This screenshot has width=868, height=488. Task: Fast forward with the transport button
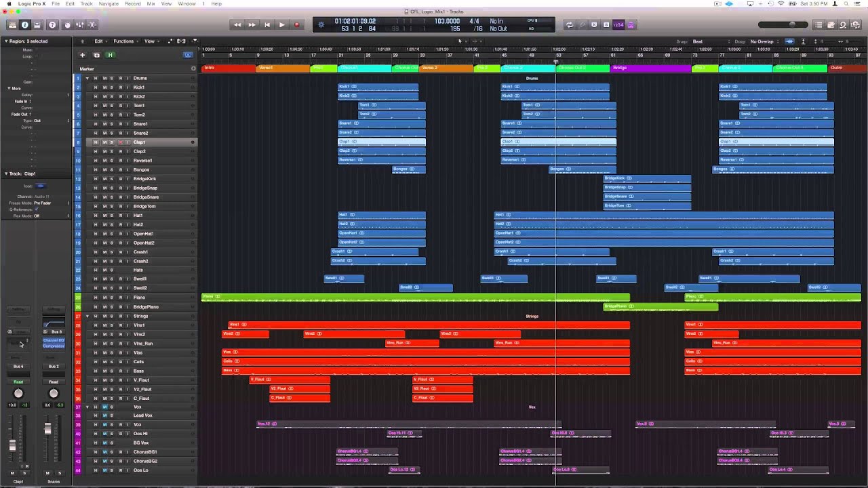tap(252, 25)
